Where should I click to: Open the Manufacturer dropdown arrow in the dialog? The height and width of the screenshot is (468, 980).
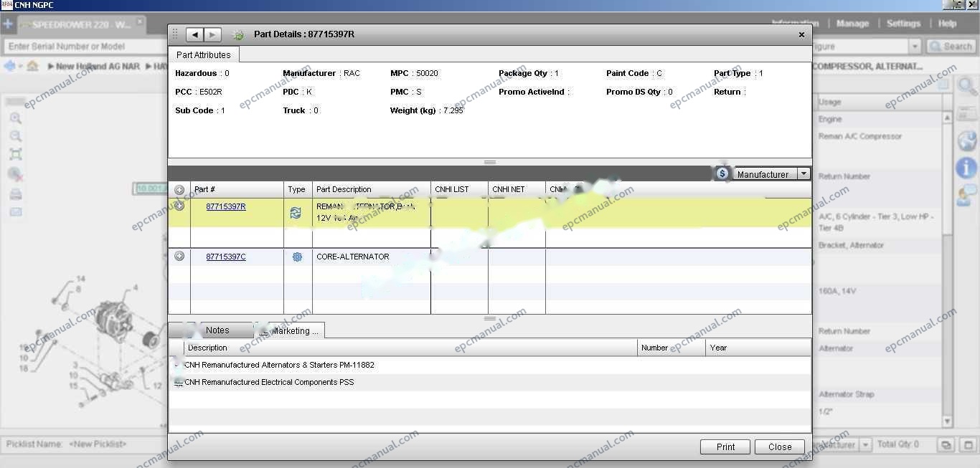(804, 174)
